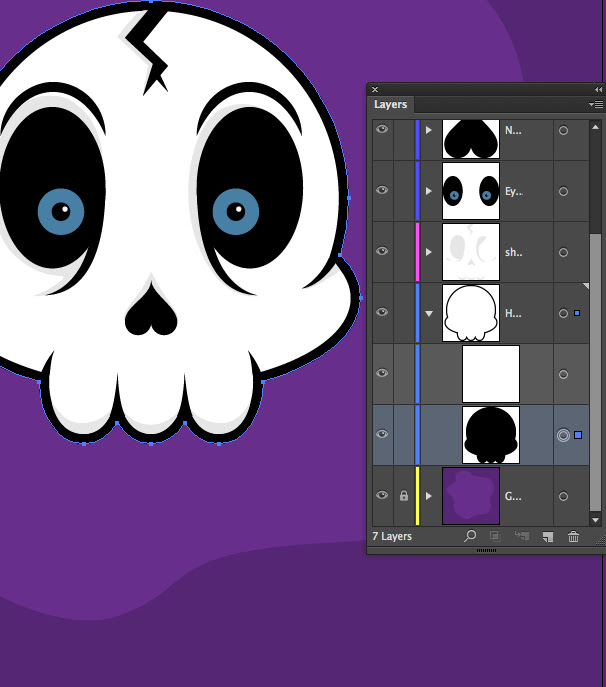606x687 pixels.
Task: Hide the sh.. layer via its eye icon
Action: click(382, 251)
